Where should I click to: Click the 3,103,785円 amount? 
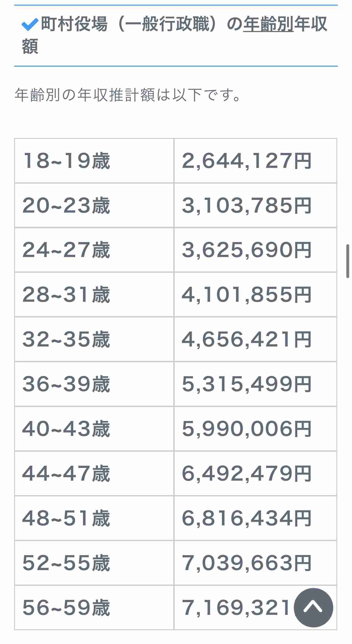[x=247, y=205]
